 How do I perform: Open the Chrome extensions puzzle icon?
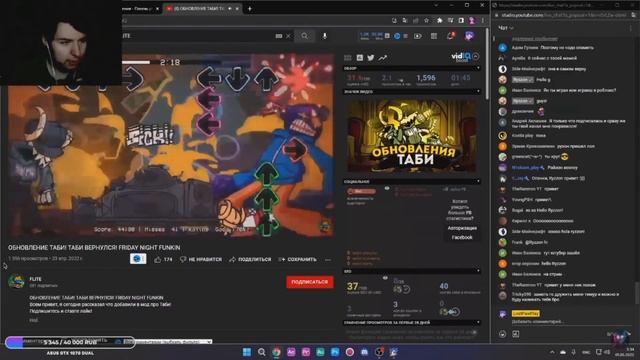coord(440,20)
